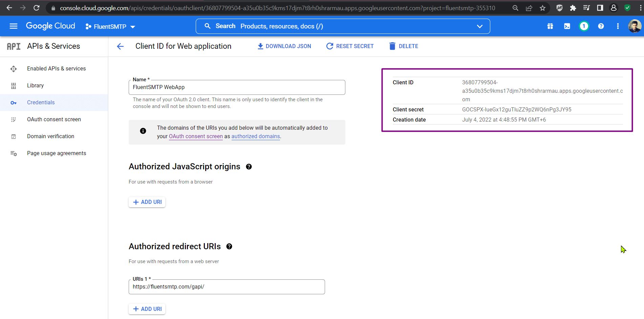
Task: Select Credentials in the sidebar
Action: (54, 103)
